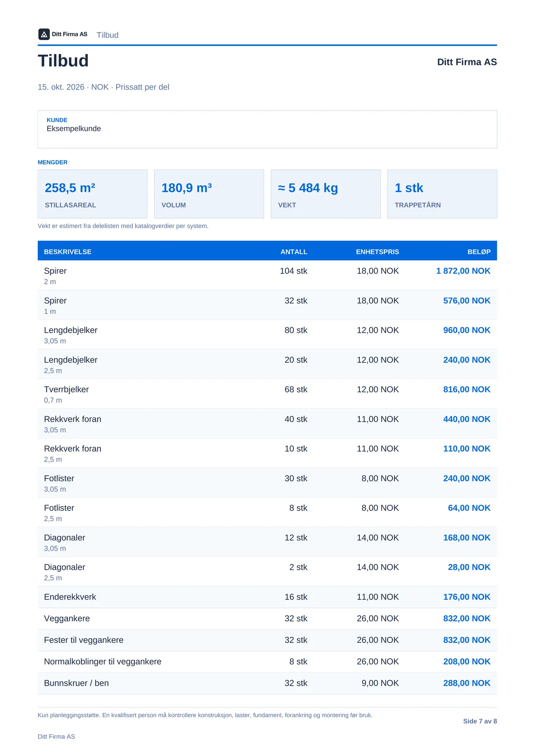Select the 'Fester til veggankere' row description
The image size is (535, 756).
[84, 640]
